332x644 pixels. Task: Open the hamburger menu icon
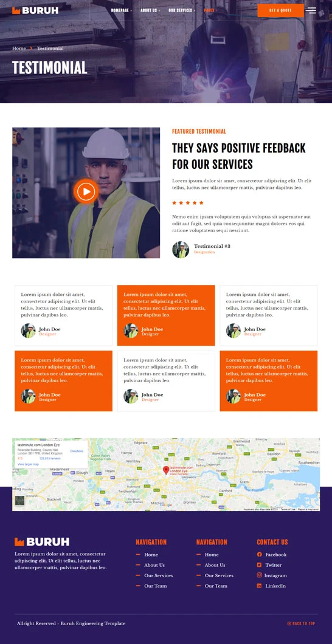coord(311,11)
